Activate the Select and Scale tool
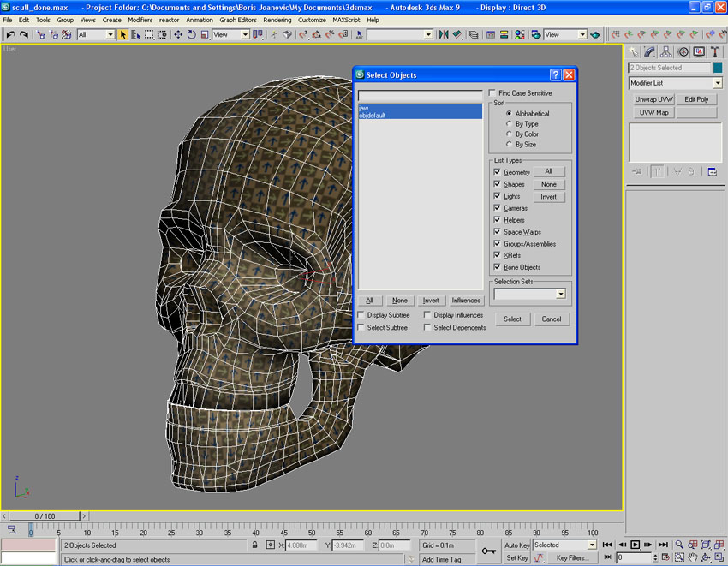 click(x=205, y=34)
